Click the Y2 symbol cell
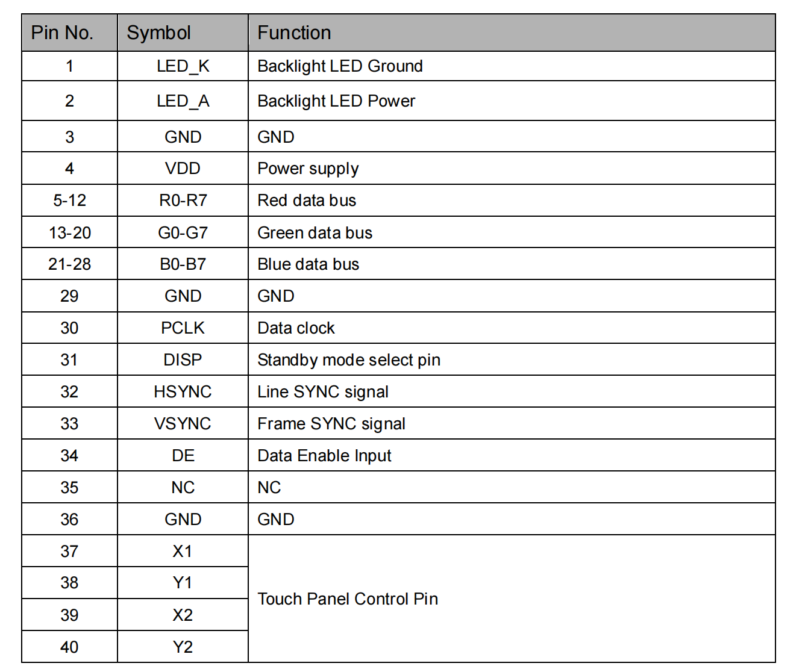 (x=183, y=647)
